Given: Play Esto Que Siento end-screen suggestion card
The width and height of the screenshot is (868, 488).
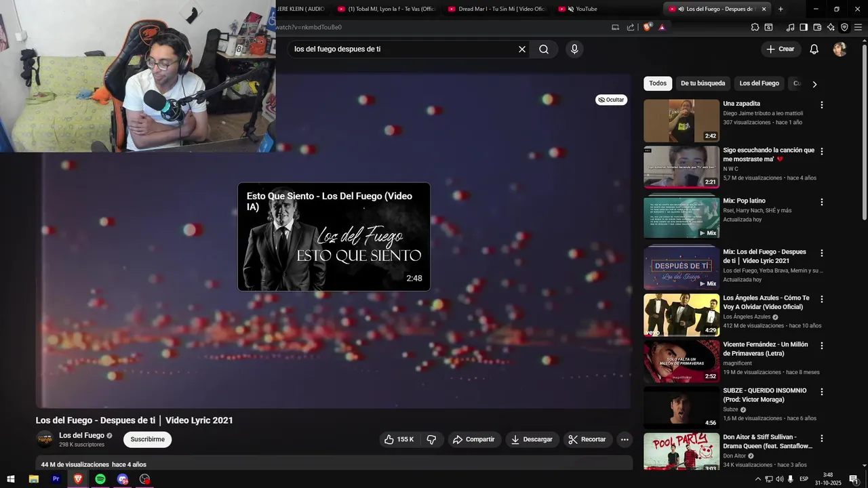Looking at the screenshot, I should (334, 237).
